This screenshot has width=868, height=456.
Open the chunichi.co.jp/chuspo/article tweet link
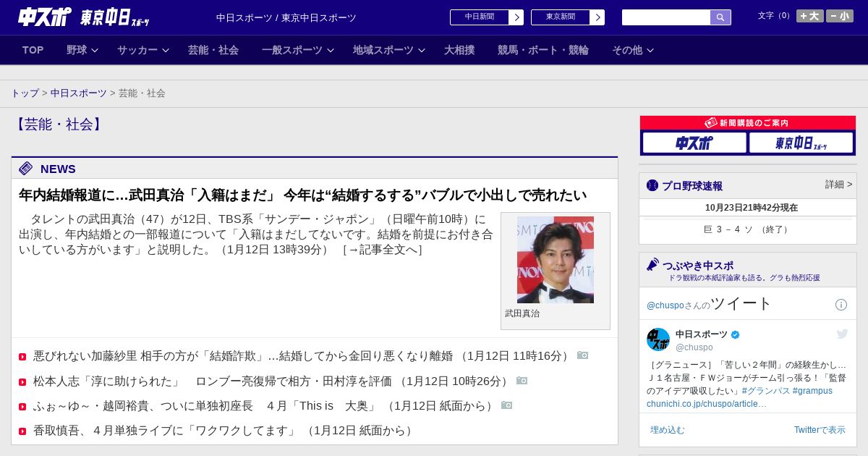point(707,404)
